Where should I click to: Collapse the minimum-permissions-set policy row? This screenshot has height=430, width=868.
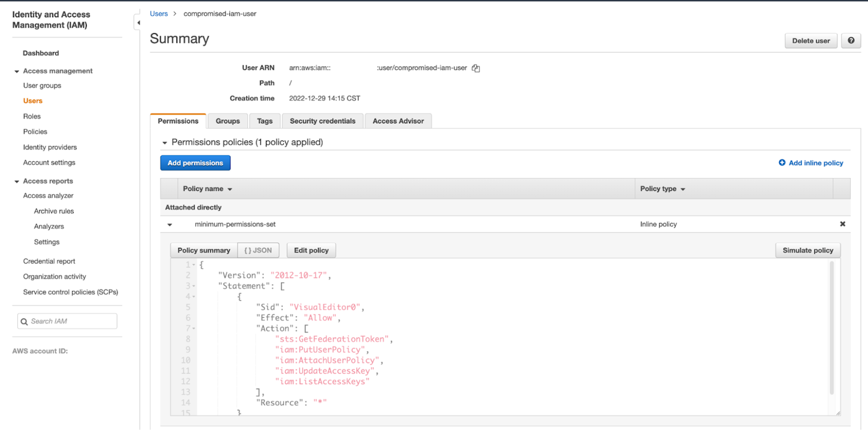point(170,225)
